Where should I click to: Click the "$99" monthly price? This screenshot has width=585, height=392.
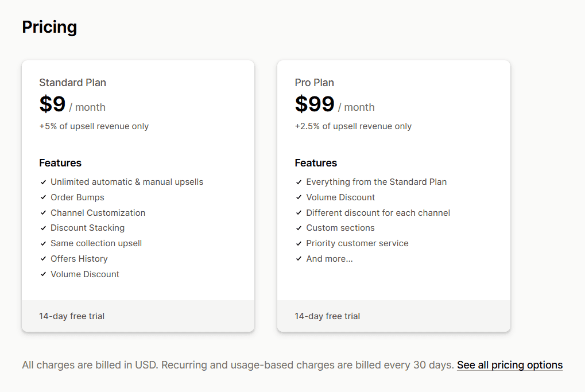click(x=313, y=104)
